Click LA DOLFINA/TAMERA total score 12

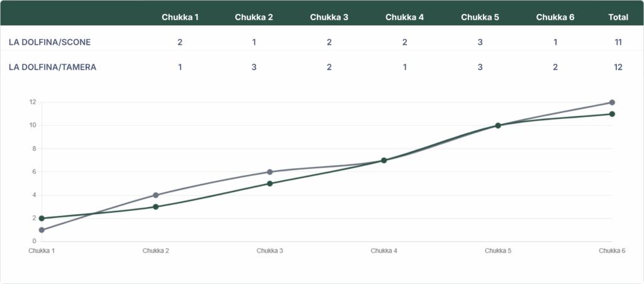pyautogui.click(x=618, y=67)
